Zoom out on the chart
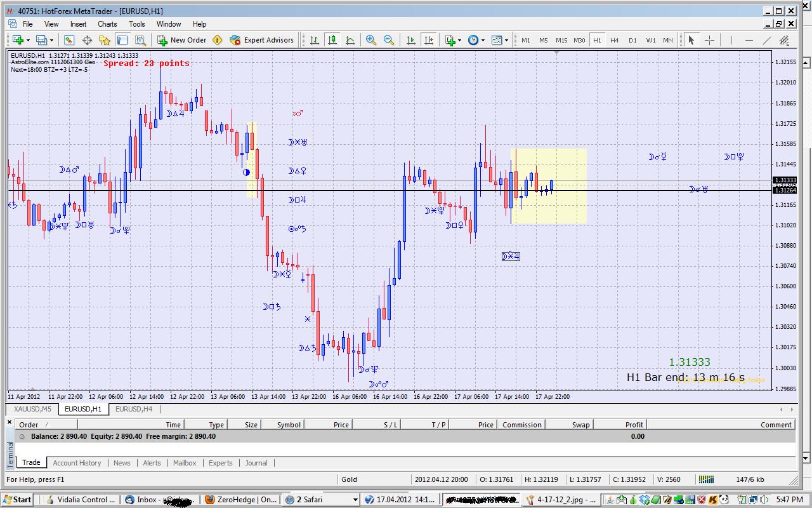The image size is (812, 508). (389, 40)
